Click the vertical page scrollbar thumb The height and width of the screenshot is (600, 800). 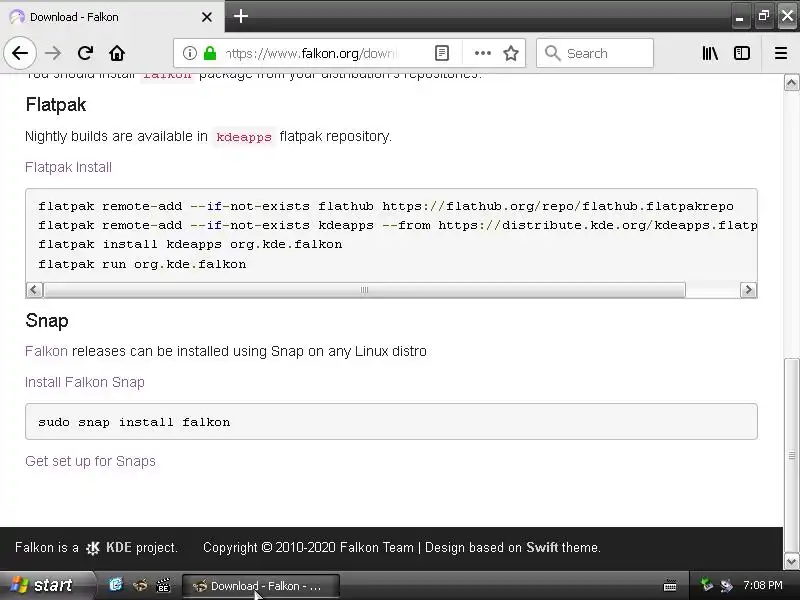pos(791,455)
